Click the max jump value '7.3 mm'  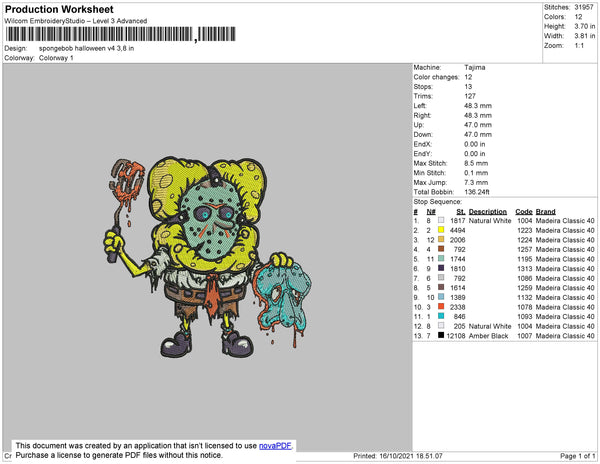(476, 182)
